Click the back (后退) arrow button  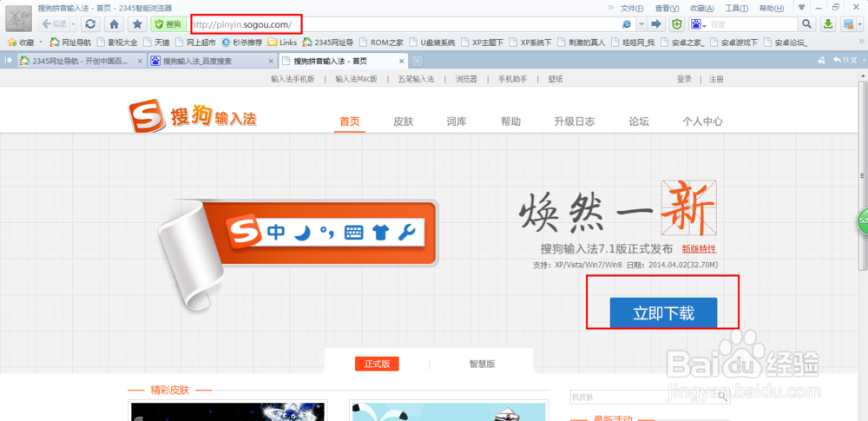(x=53, y=23)
